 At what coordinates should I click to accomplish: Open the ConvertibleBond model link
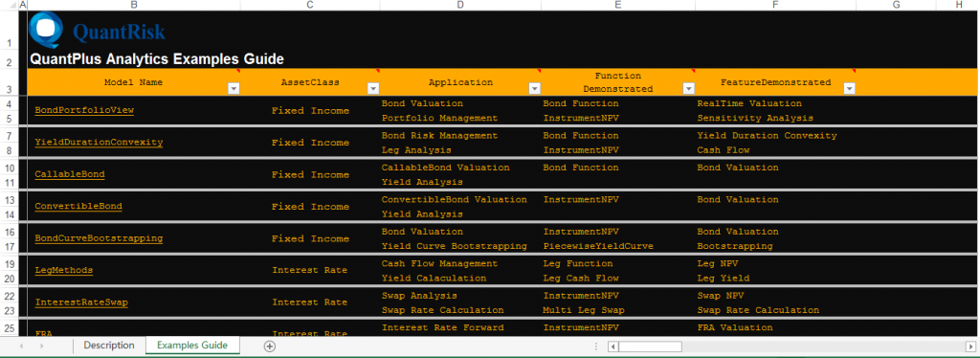click(78, 206)
